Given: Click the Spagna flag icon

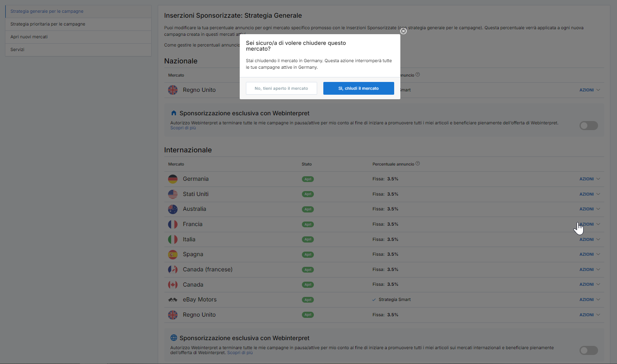Looking at the screenshot, I should pos(173,254).
